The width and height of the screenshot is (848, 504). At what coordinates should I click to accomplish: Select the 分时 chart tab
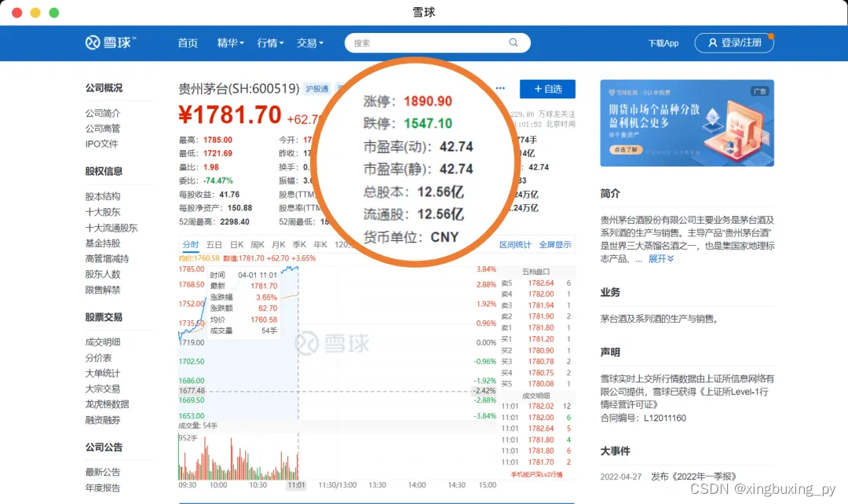(190, 244)
